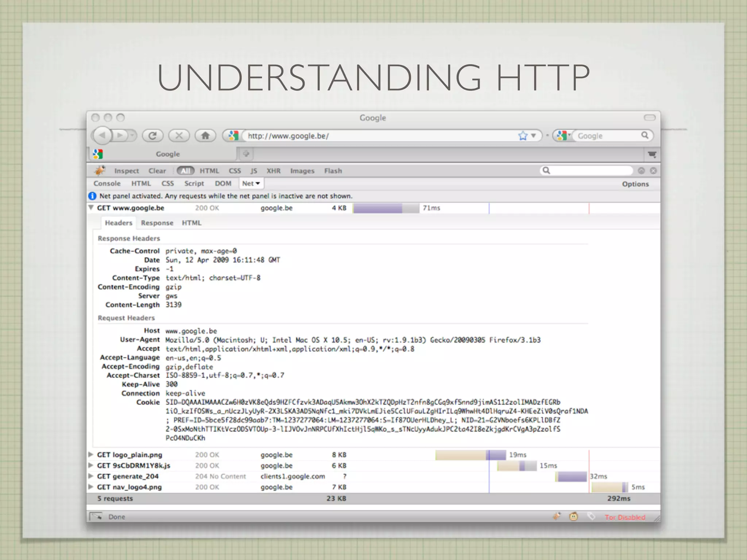The image size is (747, 560).
Task: Open a new tab with plus button
Action: 246,153
